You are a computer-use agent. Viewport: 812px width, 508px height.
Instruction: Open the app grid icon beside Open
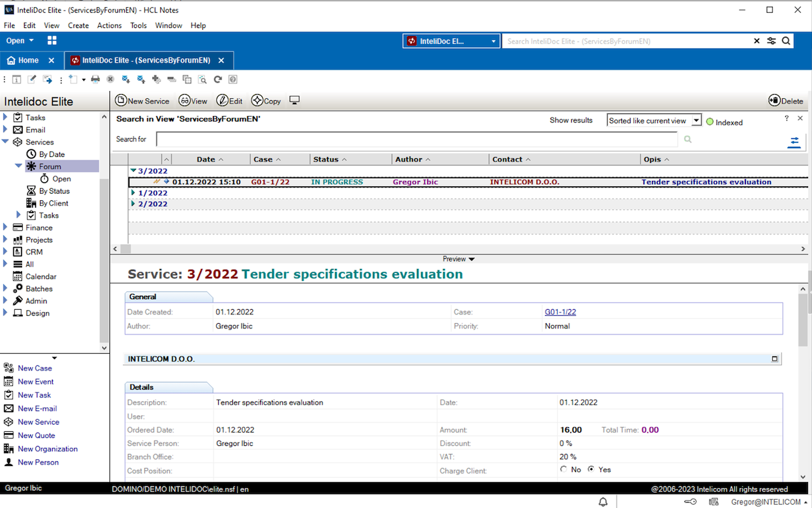click(52, 41)
